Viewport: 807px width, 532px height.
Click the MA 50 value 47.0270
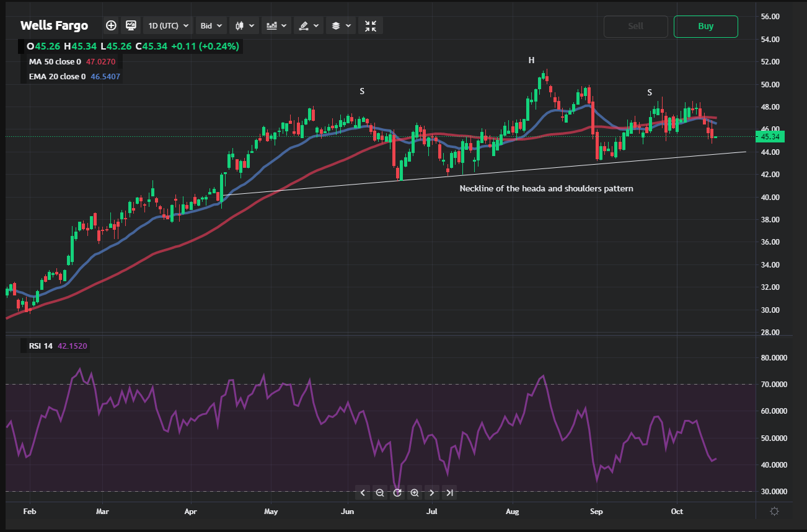pos(100,62)
